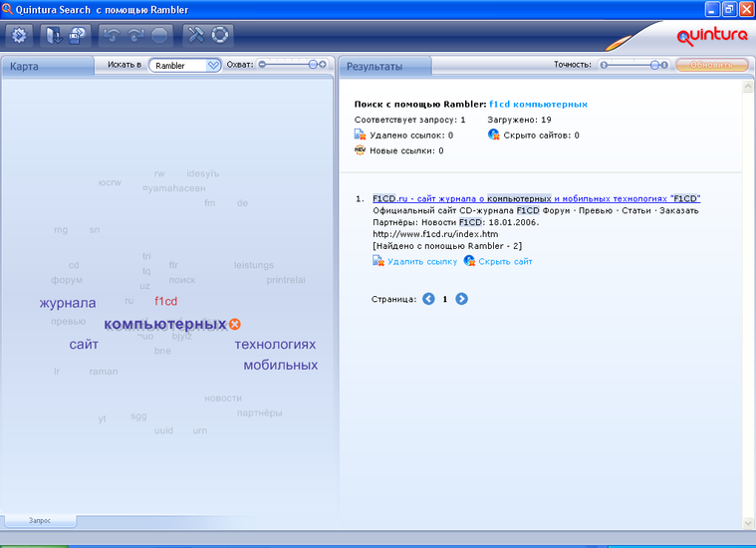Image resolution: width=756 pixels, height=548 pixels.
Task: Click the open saved search icon
Action: (x=53, y=35)
